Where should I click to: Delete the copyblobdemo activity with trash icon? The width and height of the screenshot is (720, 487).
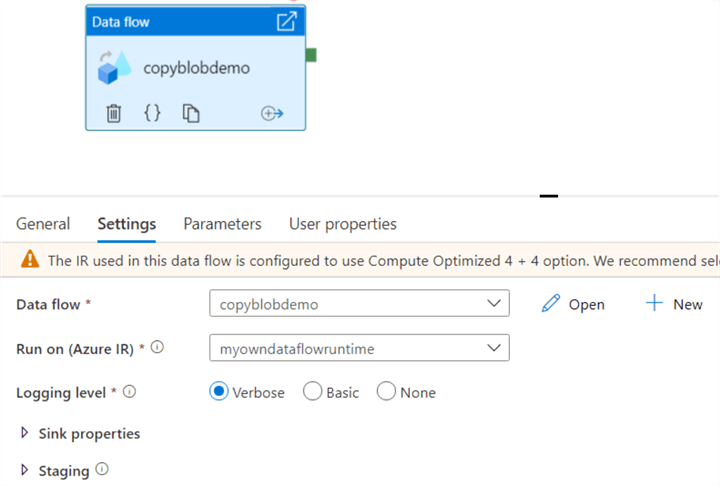[x=114, y=113]
